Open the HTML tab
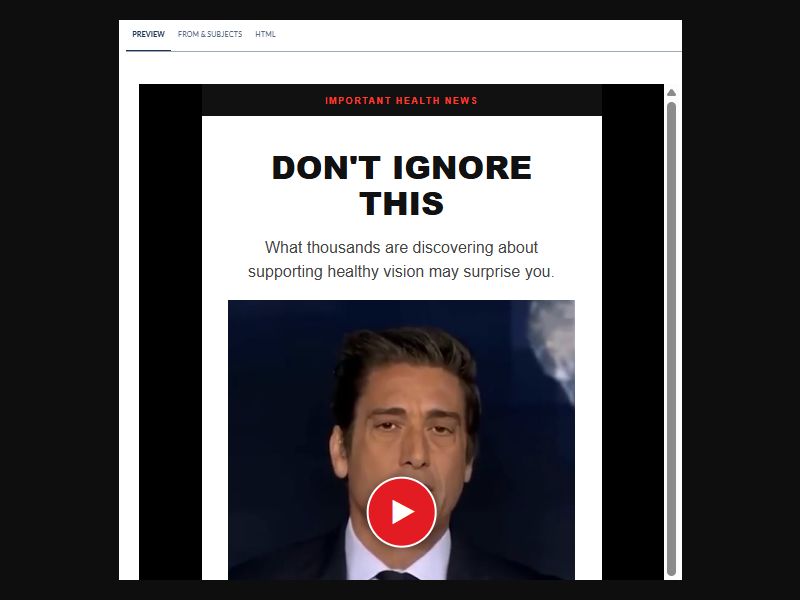The height and width of the screenshot is (600, 800). pos(265,34)
